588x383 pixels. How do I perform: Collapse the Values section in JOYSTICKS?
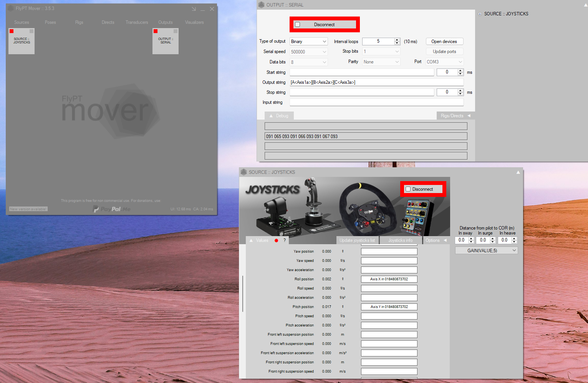coord(259,240)
